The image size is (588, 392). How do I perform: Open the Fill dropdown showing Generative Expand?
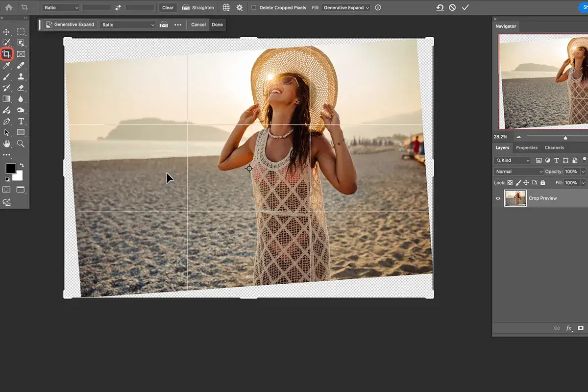coord(345,7)
